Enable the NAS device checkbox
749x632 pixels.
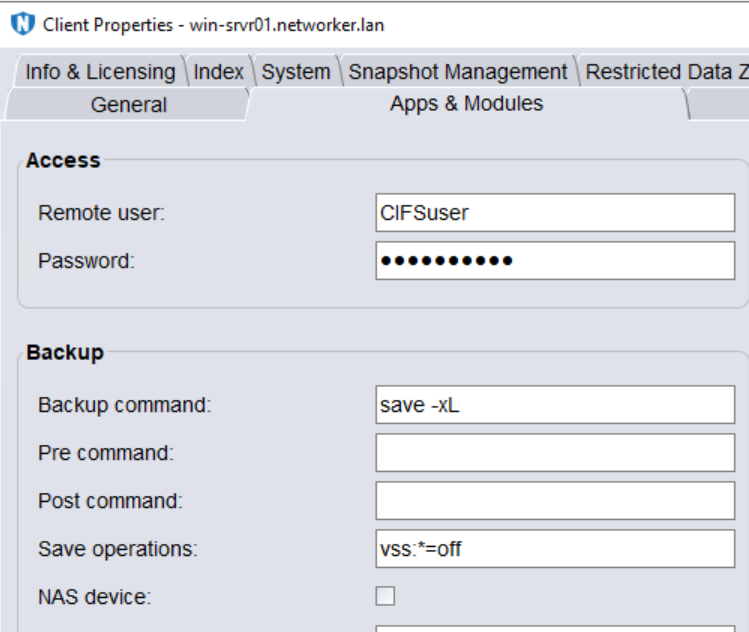385,596
